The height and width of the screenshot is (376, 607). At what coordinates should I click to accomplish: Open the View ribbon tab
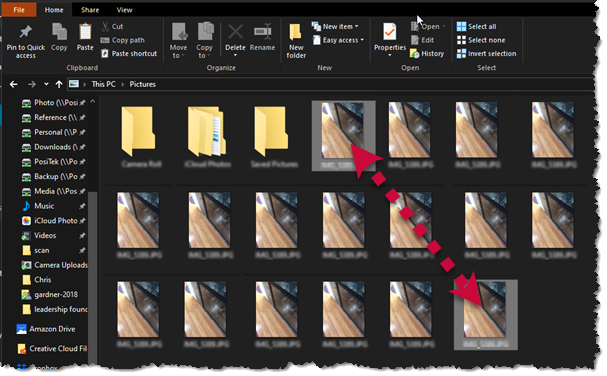pos(124,10)
